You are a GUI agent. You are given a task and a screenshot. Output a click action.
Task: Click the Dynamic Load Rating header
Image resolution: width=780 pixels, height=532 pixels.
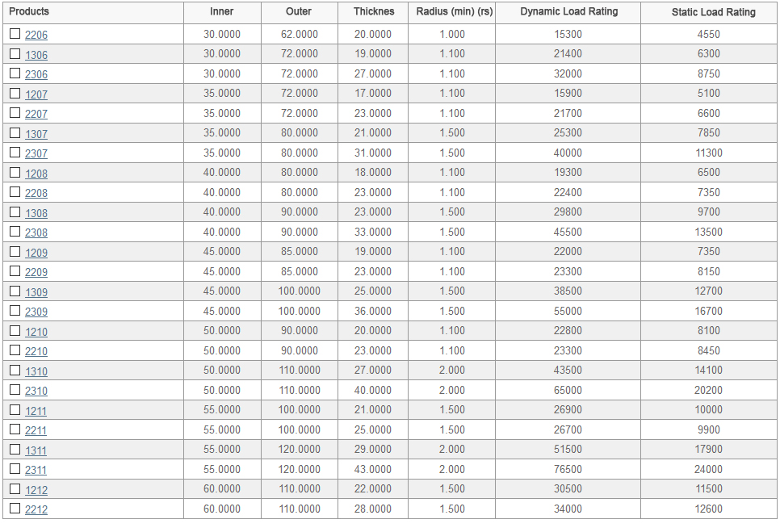click(568, 11)
